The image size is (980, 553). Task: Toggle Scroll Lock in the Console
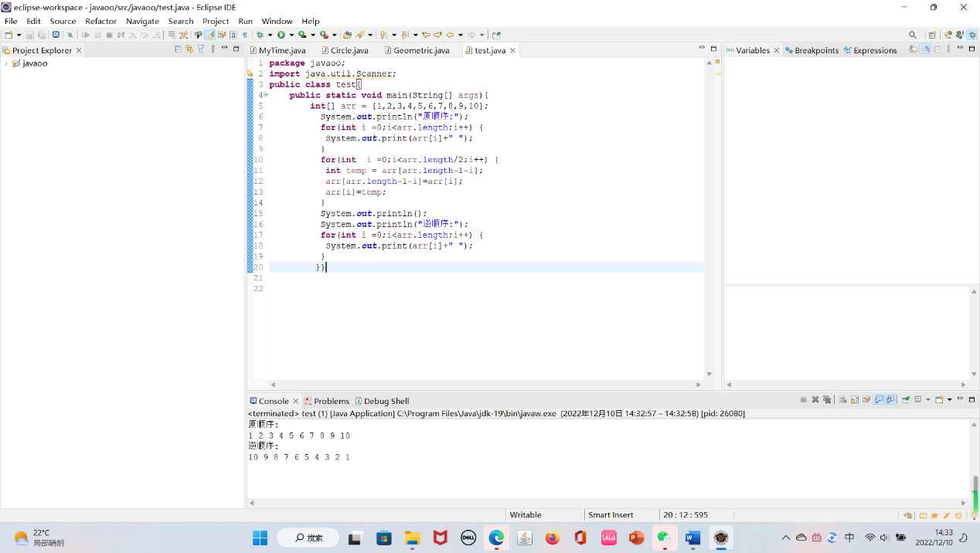[x=855, y=400]
